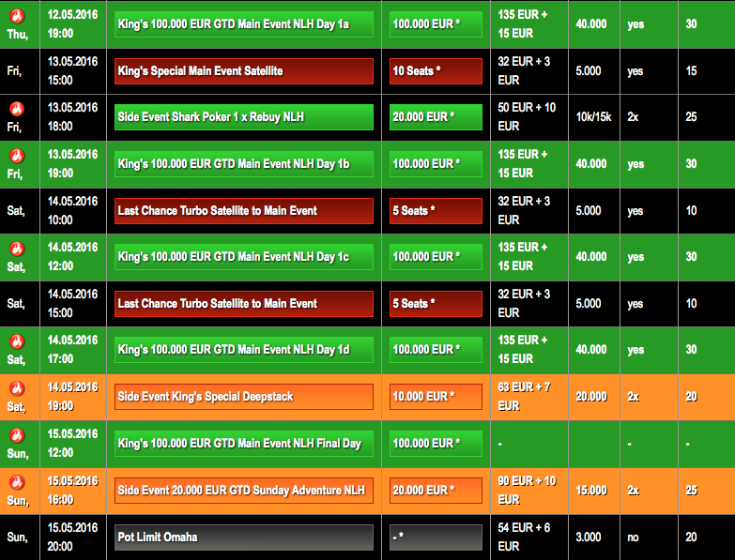This screenshot has height=560, width=735.
Task: Click the 15.000 stack in Sunday Adventure row
Action: (x=591, y=491)
